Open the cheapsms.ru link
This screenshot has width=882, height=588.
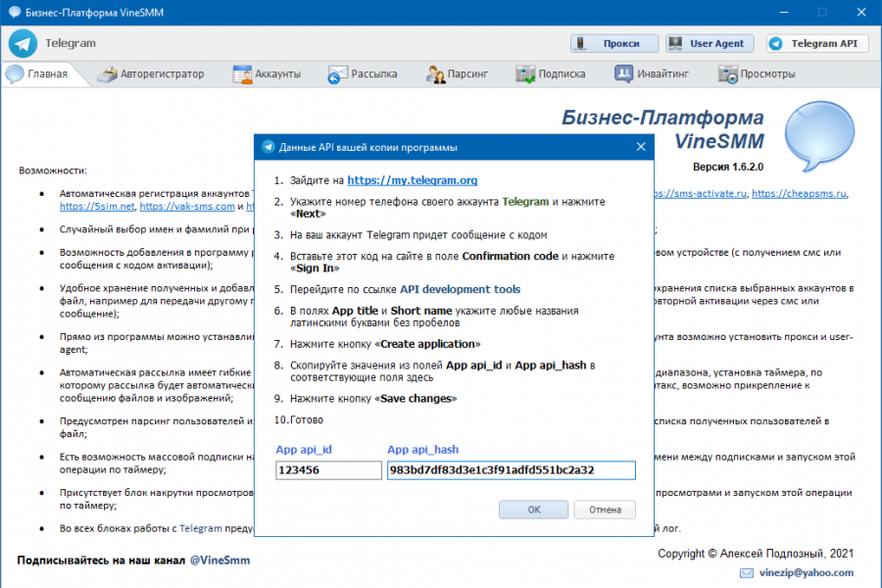799,194
